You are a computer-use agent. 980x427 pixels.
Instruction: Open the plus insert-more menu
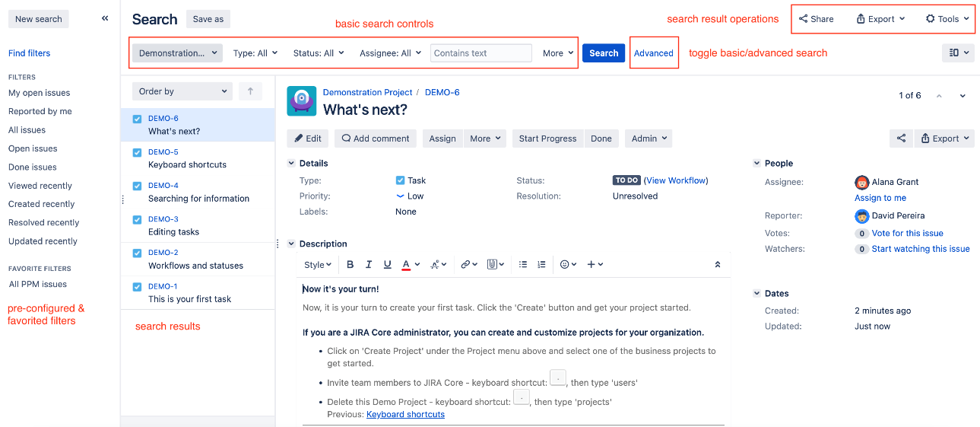595,265
